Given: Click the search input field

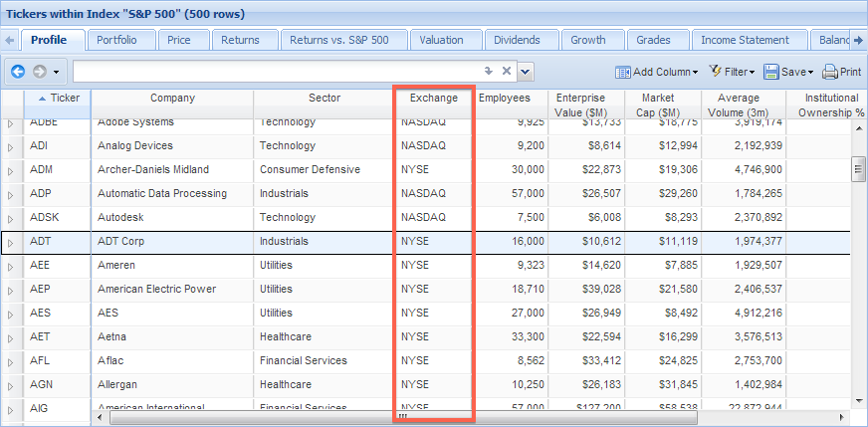Looking at the screenshot, I should (x=277, y=72).
